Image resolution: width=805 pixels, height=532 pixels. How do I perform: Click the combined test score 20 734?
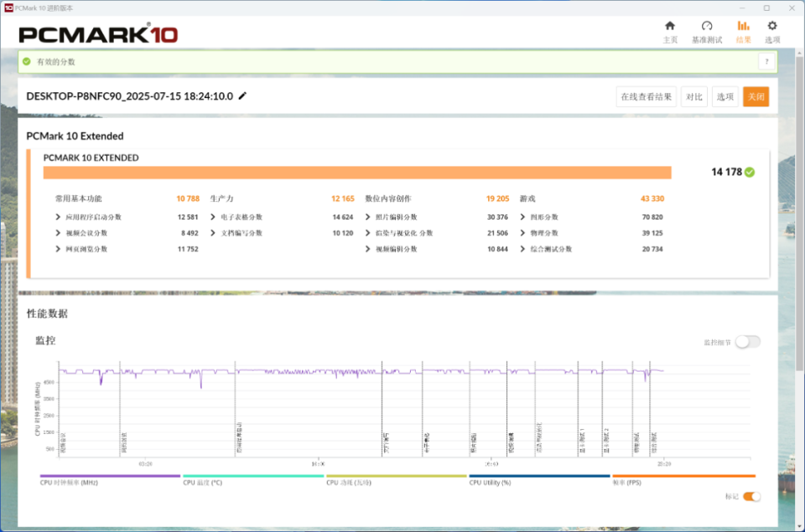pyautogui.click(x=652, y=249)
